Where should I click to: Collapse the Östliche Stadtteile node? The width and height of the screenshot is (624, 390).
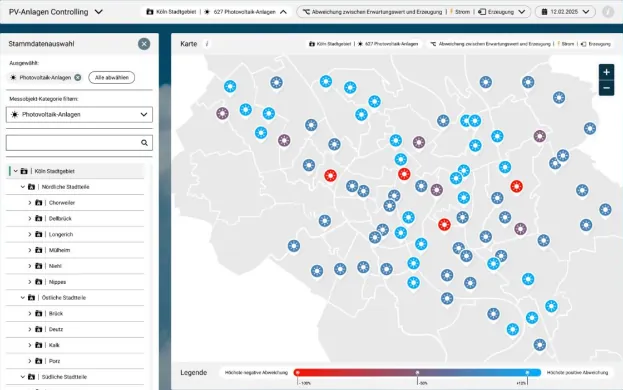tap(23, 298)
